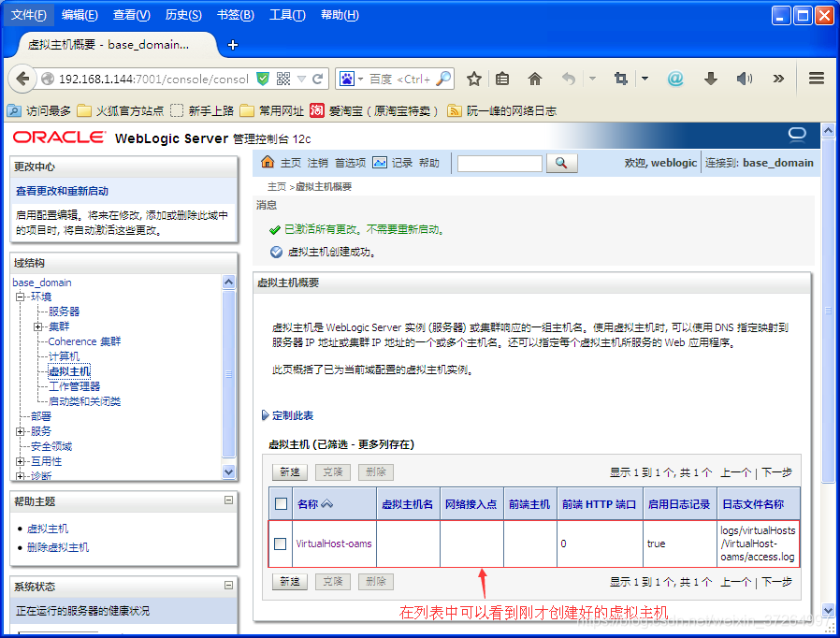Viewport: 840px width, 638px height.
Task: Click the domain tree vertical scrollbar thumb
Action: 229,373
